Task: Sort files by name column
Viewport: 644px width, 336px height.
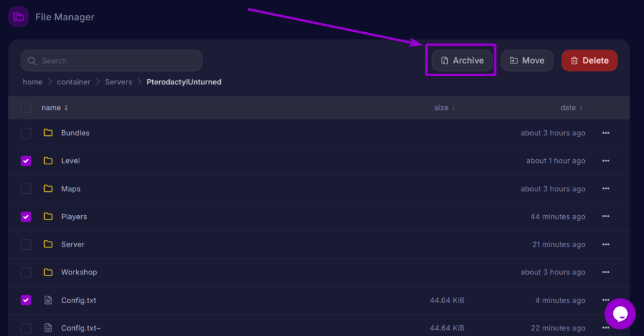Action: point(55,108)
